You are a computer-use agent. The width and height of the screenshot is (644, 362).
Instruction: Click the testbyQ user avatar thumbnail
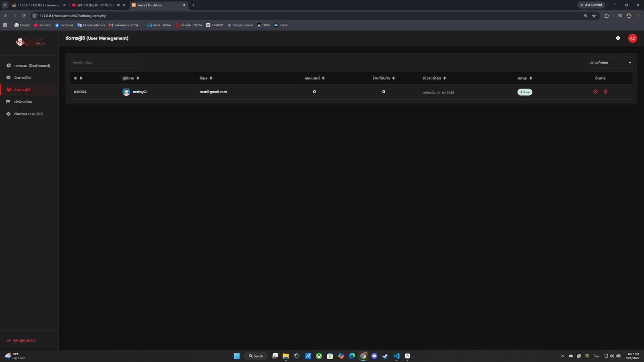[126, 92]
